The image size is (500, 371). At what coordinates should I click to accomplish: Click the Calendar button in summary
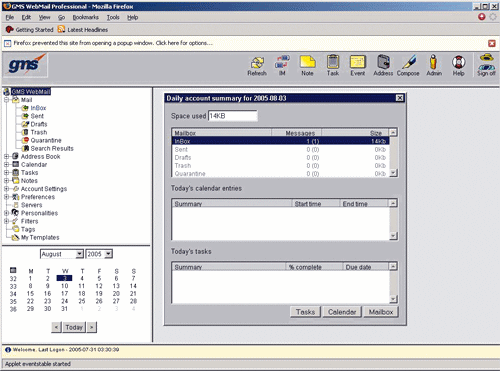[x=342, y=312]
